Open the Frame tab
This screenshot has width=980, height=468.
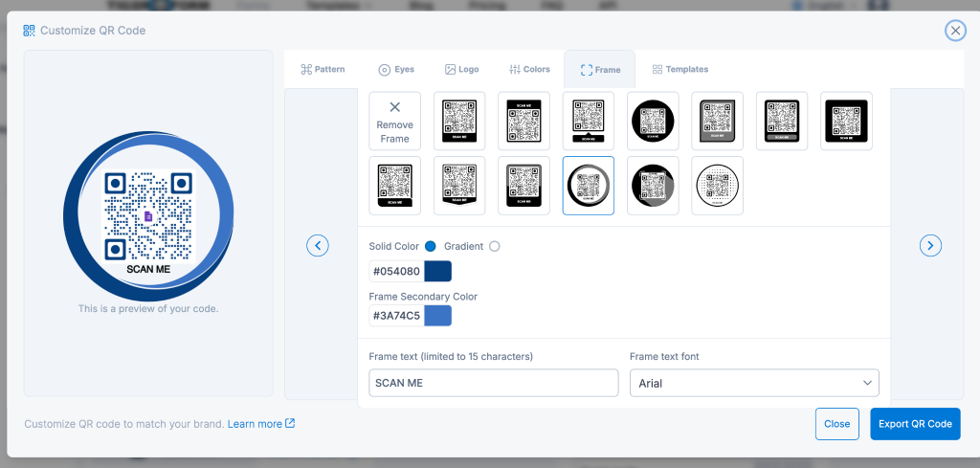[600, 69]
